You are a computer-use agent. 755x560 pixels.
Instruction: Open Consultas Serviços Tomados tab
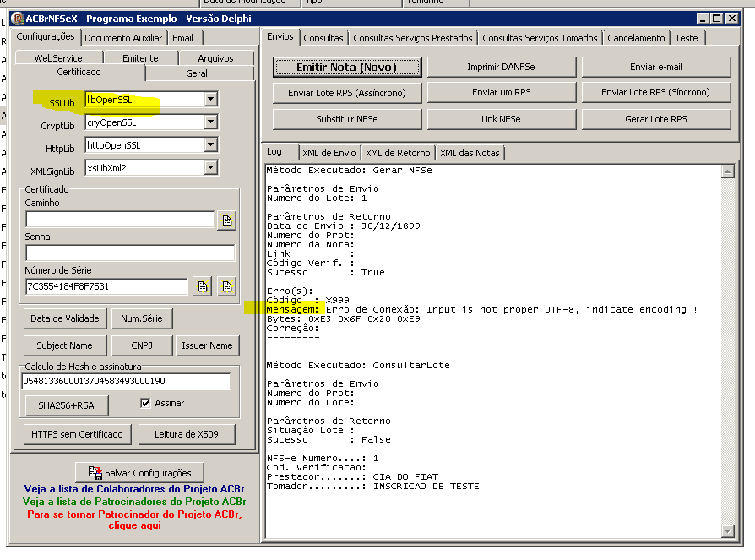click(x=540, y=38)
